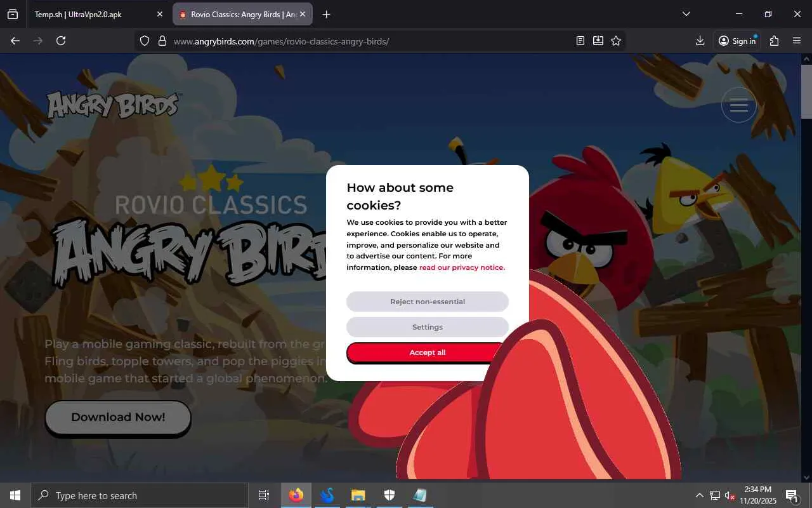Close the Temp.sh UltraVpn2.0.apk tab

pos(159,14)
